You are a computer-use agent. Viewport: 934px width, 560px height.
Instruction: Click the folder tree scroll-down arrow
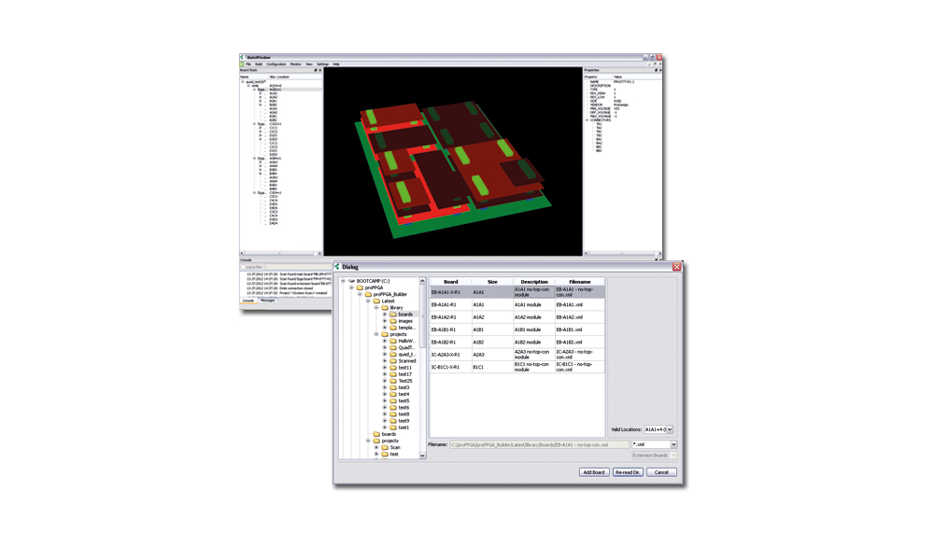click(x=422, y=455)
